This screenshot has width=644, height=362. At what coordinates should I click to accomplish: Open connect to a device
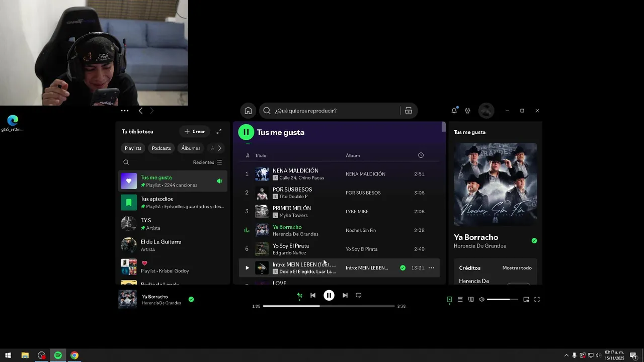[x=471, y=299]
